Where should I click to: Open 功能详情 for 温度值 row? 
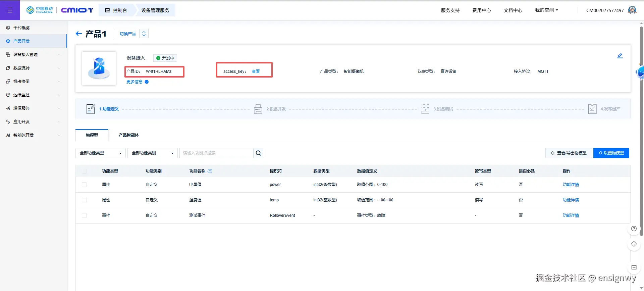point(571,200)
